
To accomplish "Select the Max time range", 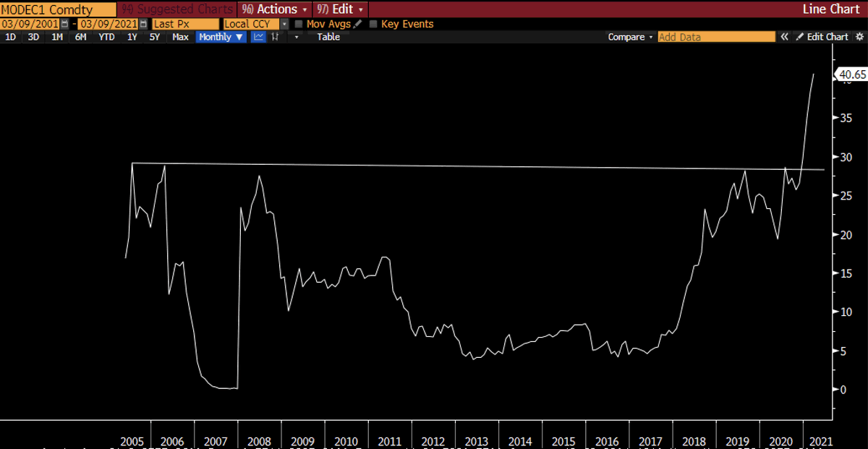I will click(180, 37).
